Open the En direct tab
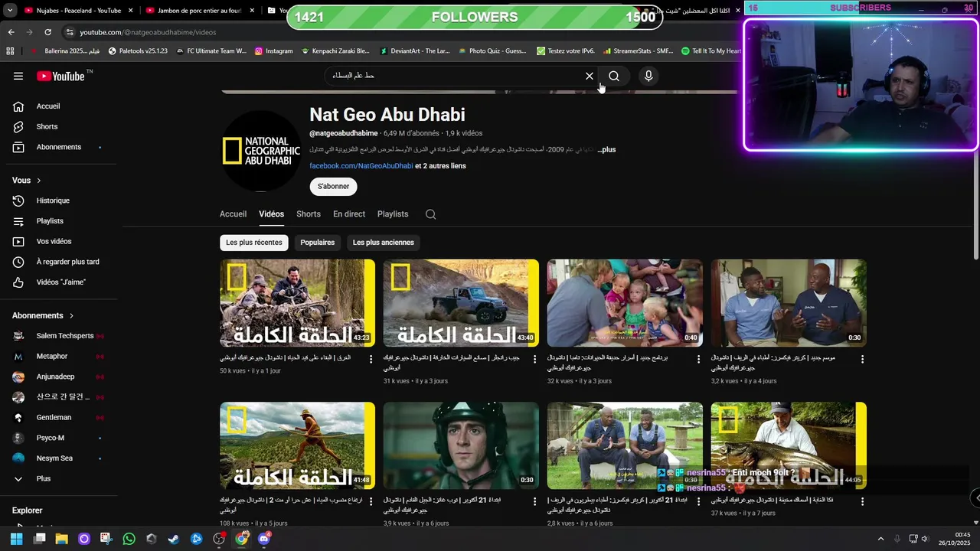This screenshot has width=980, height=551. [349, 214]
